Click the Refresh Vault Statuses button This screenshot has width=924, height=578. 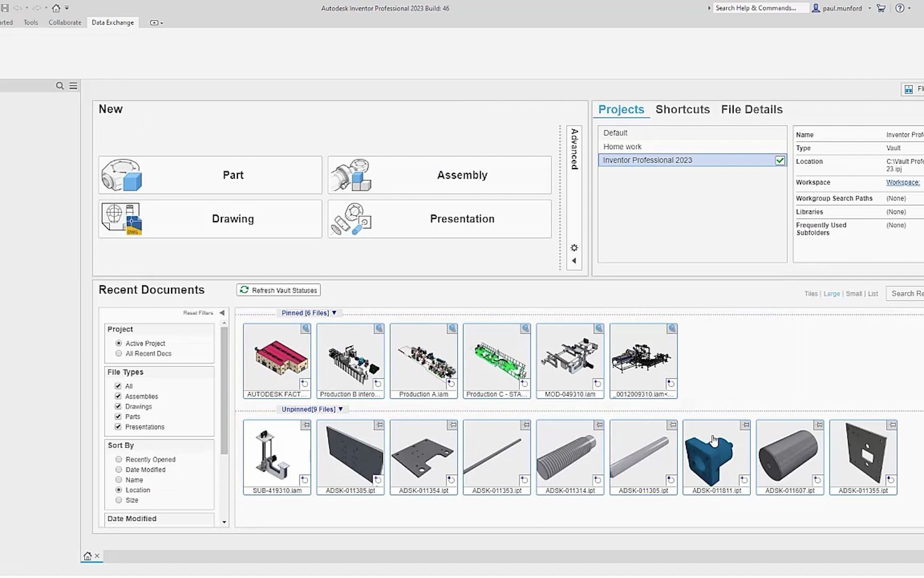279,290
